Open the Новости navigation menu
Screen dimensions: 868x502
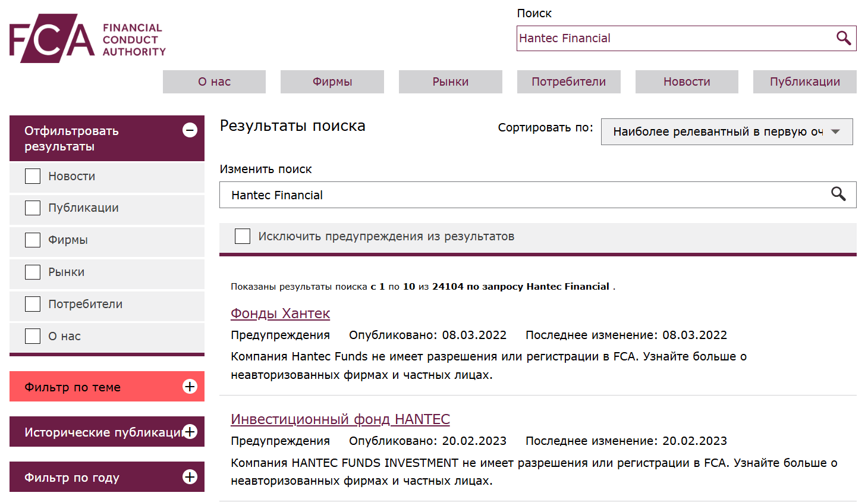coord(686,81)
